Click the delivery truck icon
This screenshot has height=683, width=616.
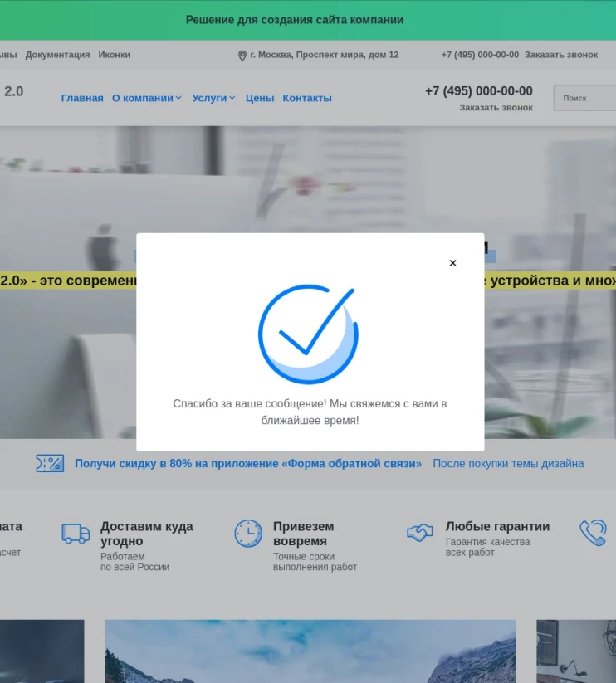click(x=76, y=534)
